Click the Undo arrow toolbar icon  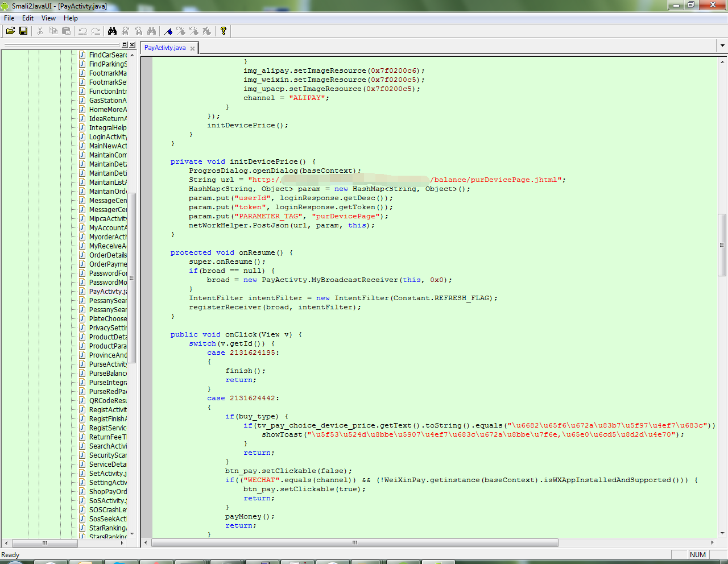pos(82,31)
